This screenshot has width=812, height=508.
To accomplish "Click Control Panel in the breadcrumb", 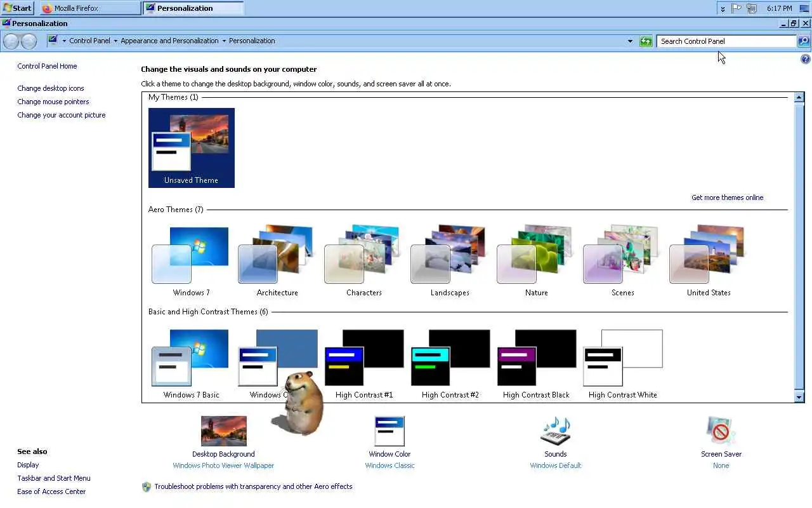I will [89, 41].
